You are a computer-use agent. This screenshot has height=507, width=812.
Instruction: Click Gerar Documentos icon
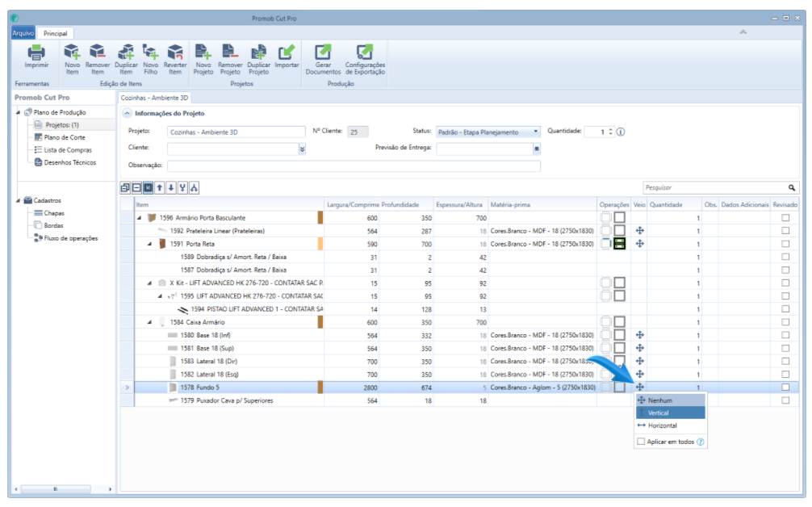point(323,53)
